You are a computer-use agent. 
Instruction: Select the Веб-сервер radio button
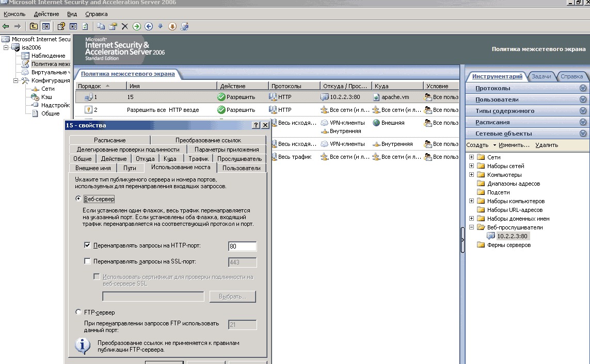78,198
